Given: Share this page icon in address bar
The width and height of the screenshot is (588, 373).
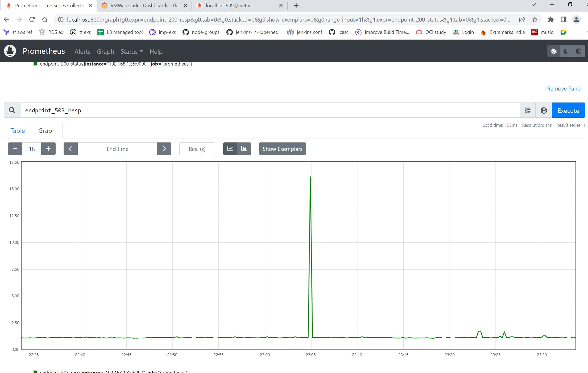Looking at the screenshot, I should [x=522, y=19].
